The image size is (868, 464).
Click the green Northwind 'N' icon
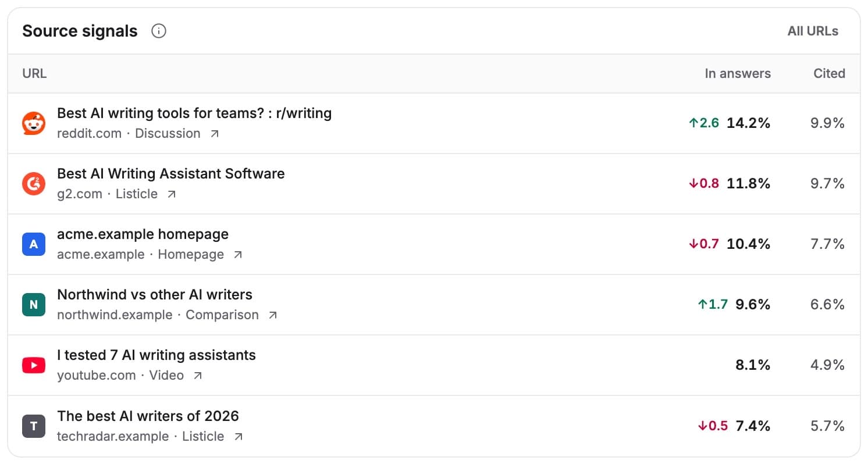pyautogui.click(x=34, y=305)
